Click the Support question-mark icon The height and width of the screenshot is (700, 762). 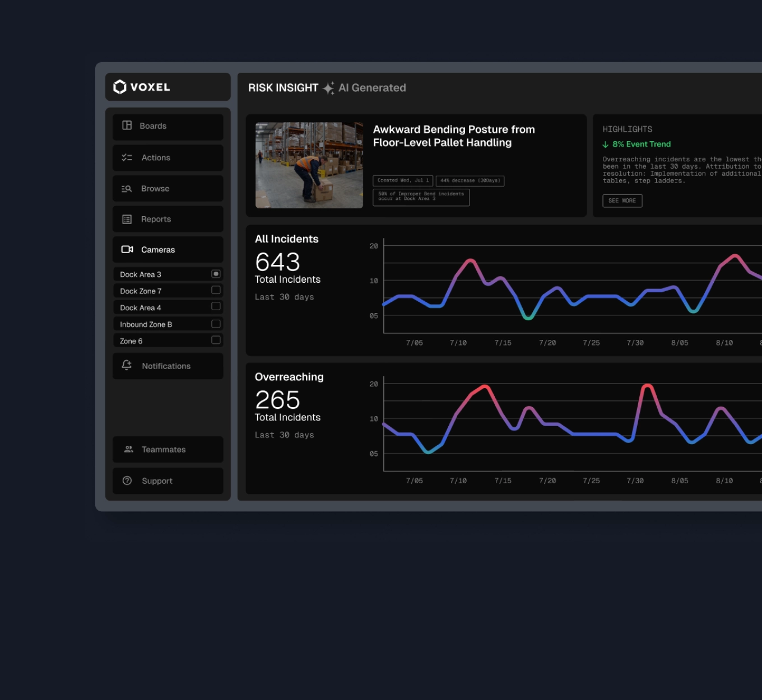127,480
